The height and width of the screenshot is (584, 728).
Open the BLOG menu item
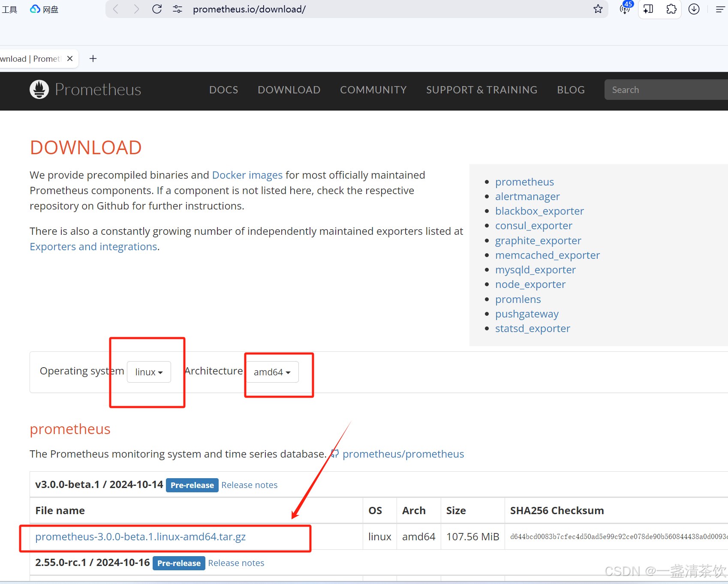point(571,90)
